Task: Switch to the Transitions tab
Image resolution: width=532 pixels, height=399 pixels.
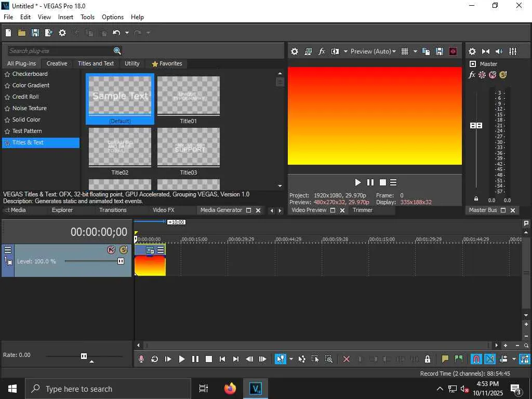Action: 113,210
